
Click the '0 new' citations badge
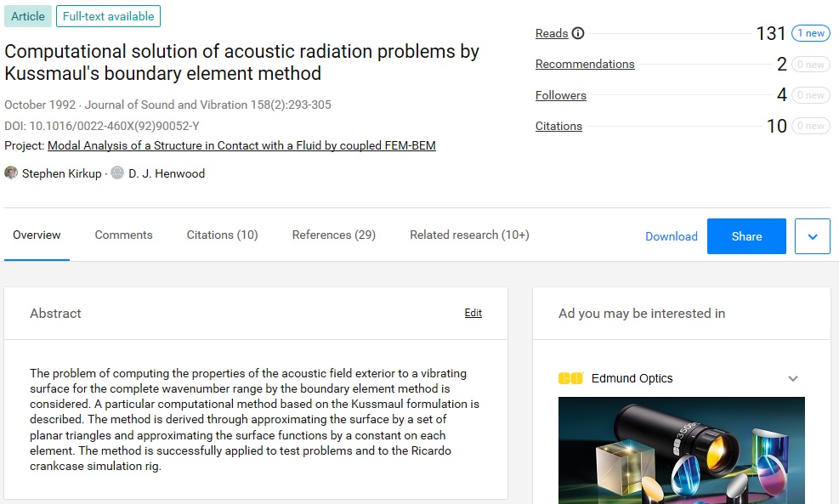tap(811, 126)
